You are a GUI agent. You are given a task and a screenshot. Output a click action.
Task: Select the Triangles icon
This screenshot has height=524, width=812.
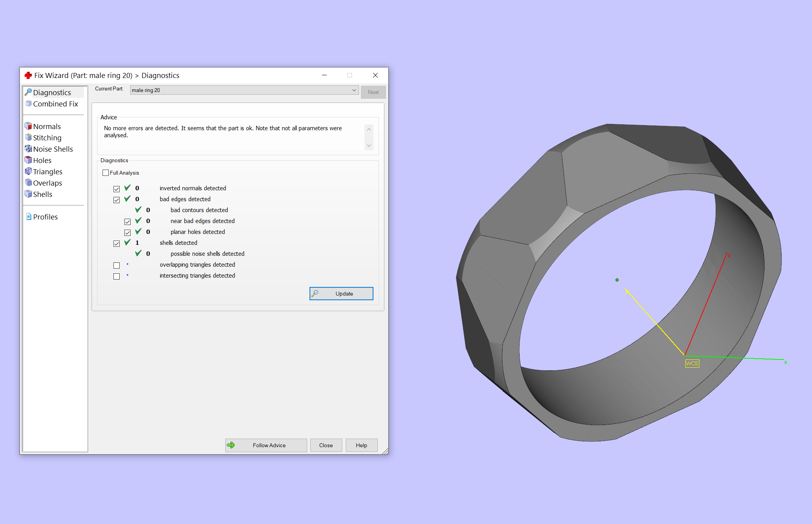pyautogui.click(x=28, y=172)
